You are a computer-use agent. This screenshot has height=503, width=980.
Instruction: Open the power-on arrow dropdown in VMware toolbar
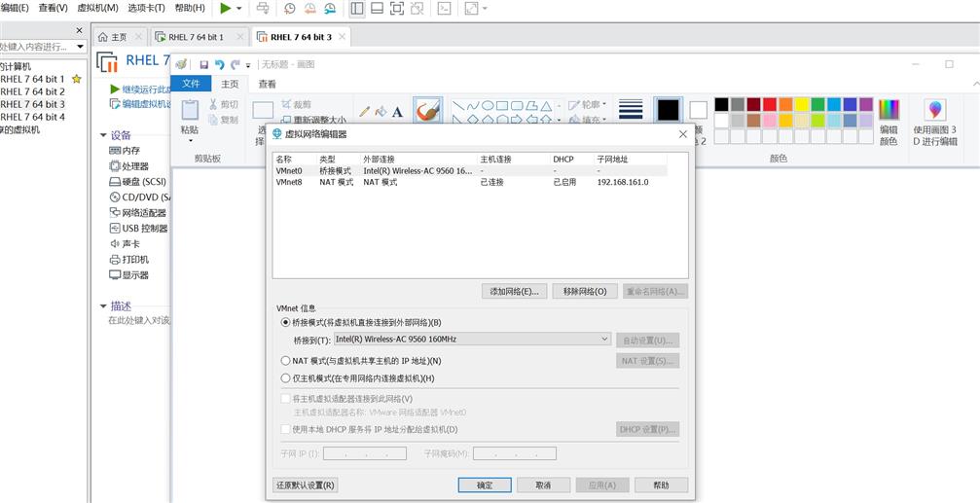click(x=238, y=9)
